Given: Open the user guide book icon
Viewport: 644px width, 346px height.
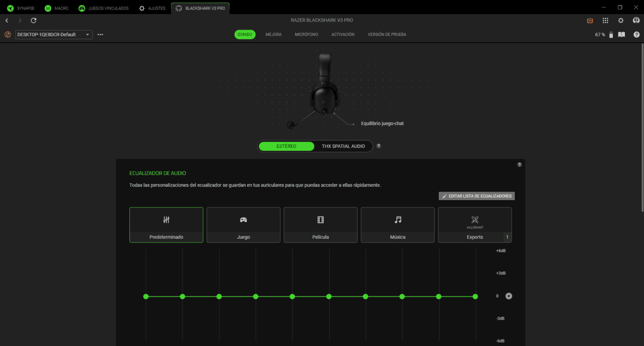Looking at the screenshot, I should pos(621,35).
